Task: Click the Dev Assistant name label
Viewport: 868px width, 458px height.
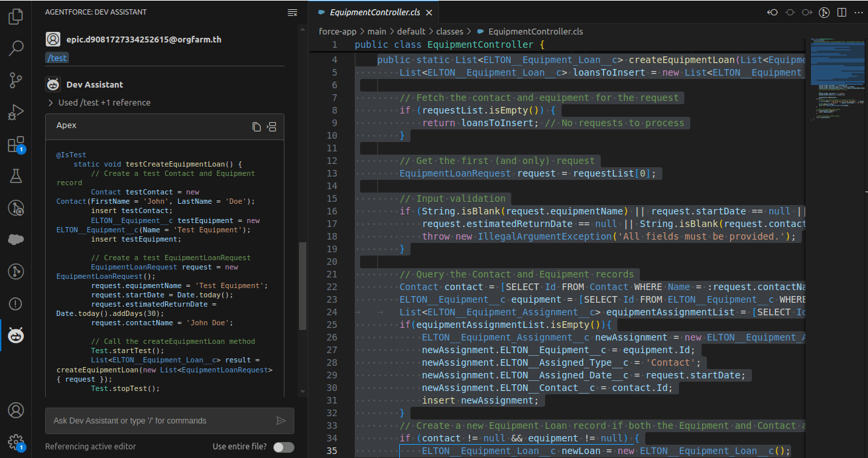Action: (95, 84)
